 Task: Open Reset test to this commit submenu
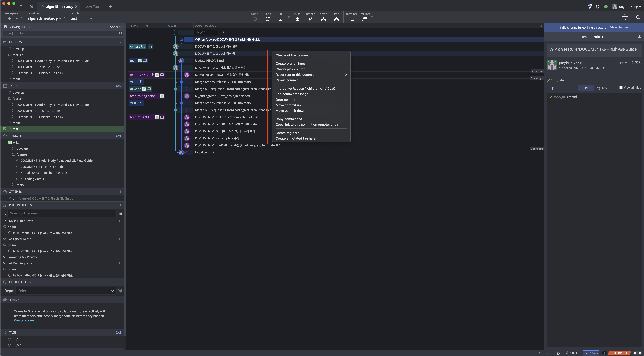coord(311,75)
